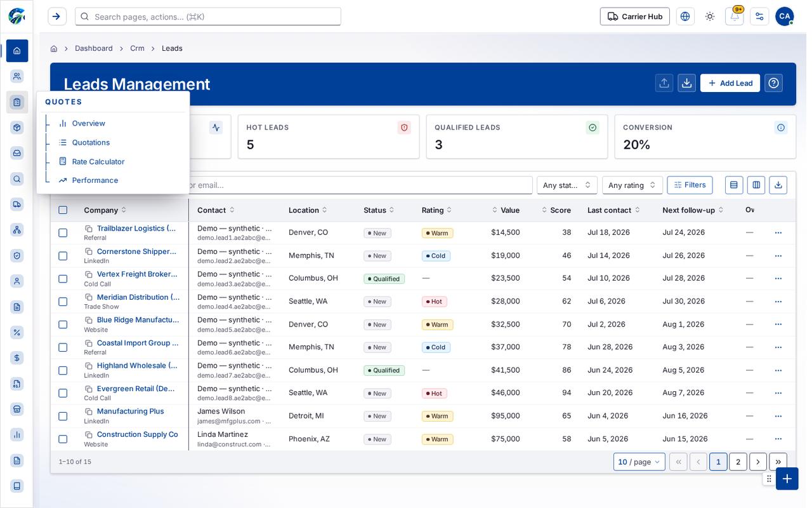Open row actions for Trailblazer Logistics

[778, 233]
